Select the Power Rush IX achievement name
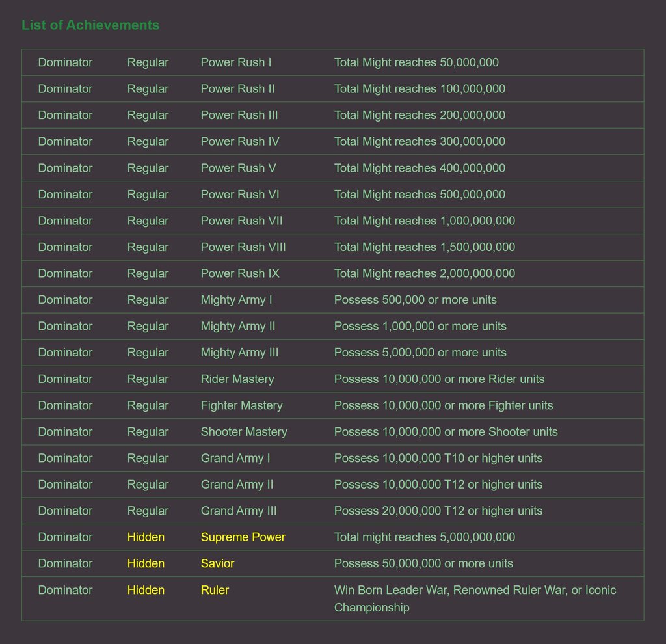The width and height of the screenshot is (666, 644). tap(240, 274)
